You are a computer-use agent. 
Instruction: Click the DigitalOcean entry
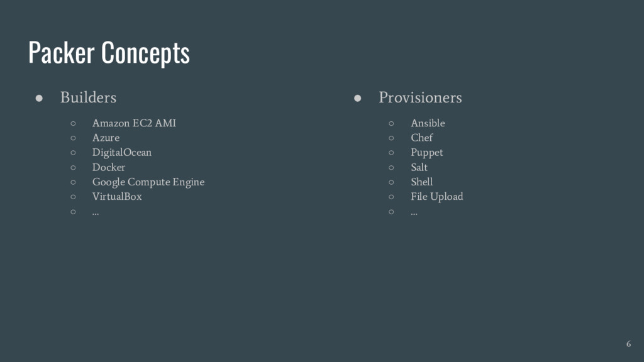[122, 153]
